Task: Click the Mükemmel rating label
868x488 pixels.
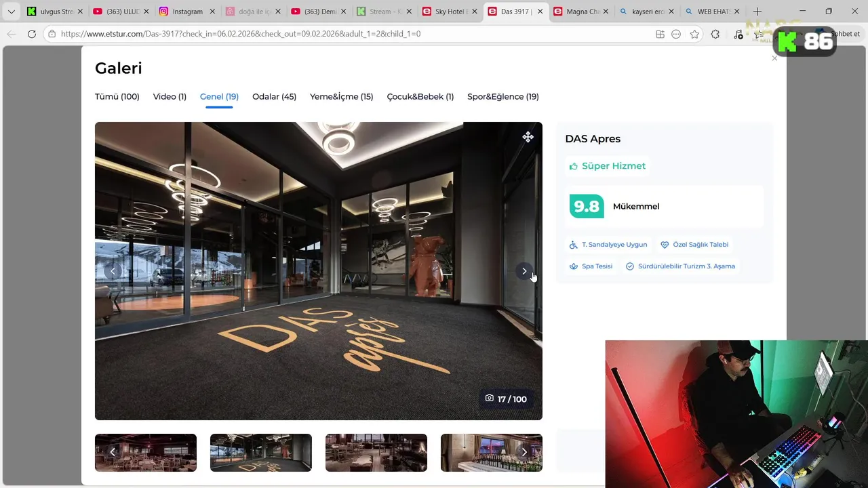Action: coord(636,207)
